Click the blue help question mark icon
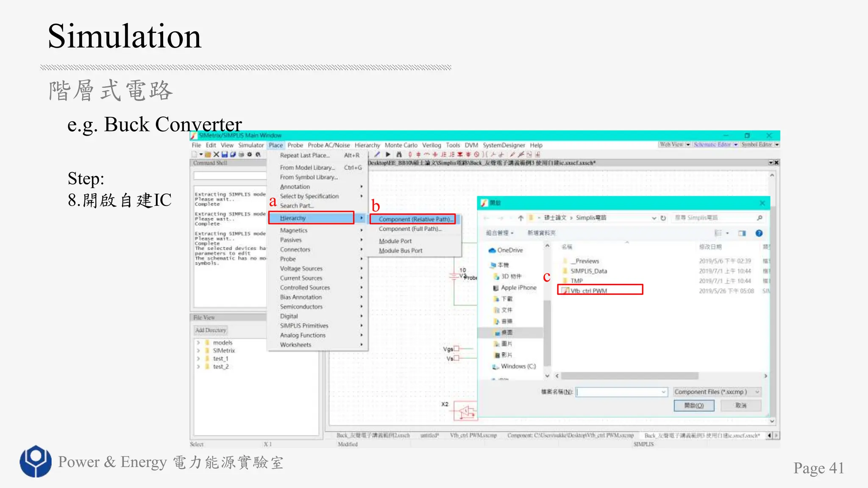The height and width of the screenshot is (488, 868). click(x=759, y=233)
